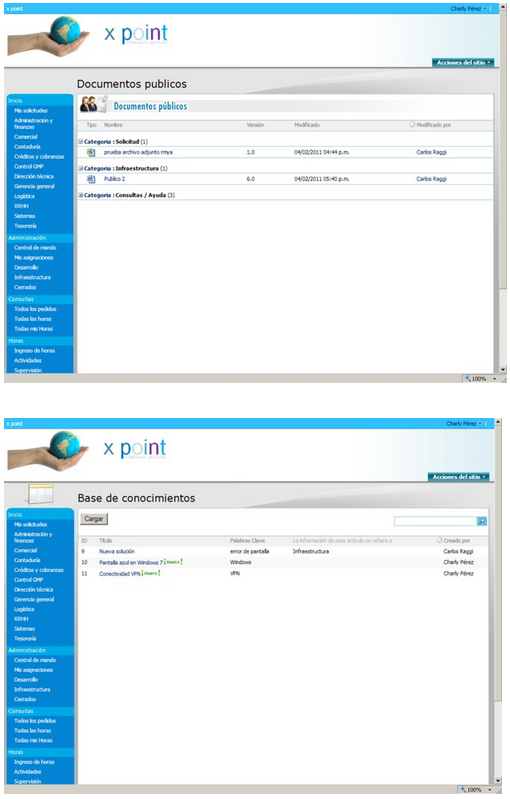Open Comercial in Documentos publicos sidebar
Screen dimensions: 510x799
(25, 137)
